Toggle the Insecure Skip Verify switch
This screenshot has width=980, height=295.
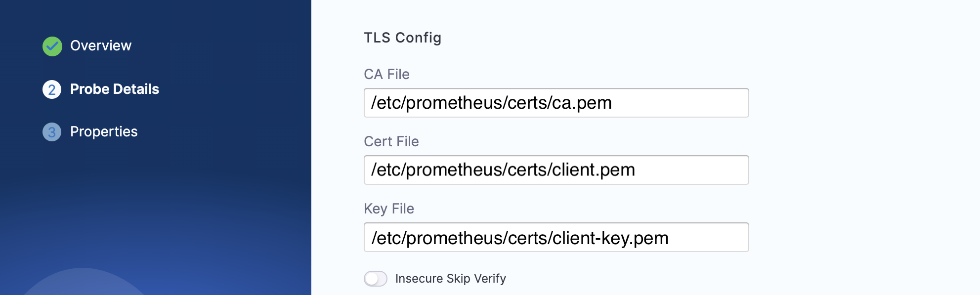pyautogui.click(x=376, y=279)
